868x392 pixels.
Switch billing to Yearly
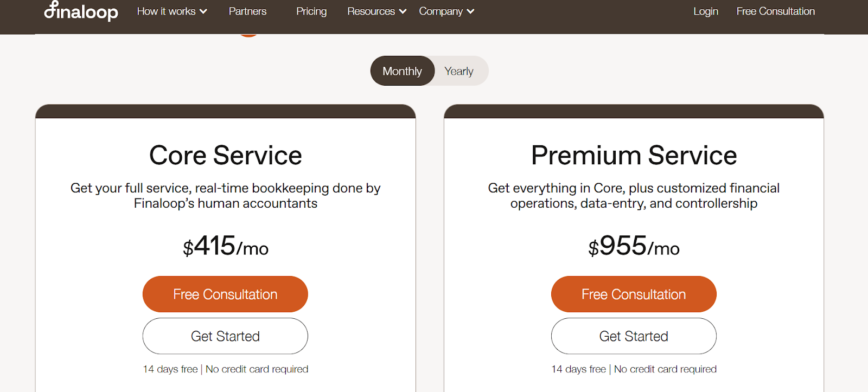459,71
